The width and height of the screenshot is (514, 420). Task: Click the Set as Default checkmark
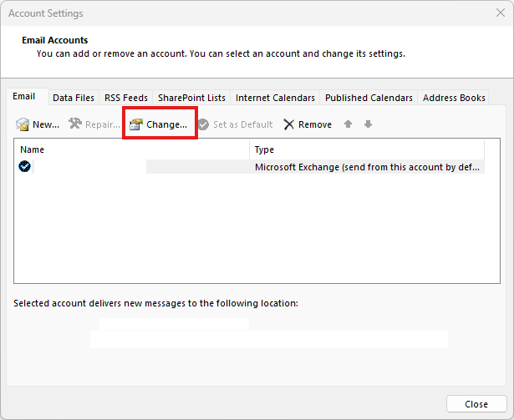[203, 124]
